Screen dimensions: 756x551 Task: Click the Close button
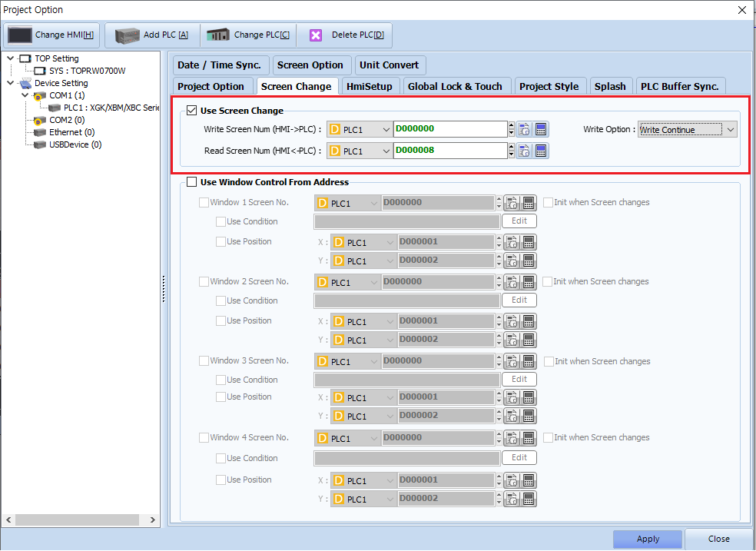tap(718, 539)
